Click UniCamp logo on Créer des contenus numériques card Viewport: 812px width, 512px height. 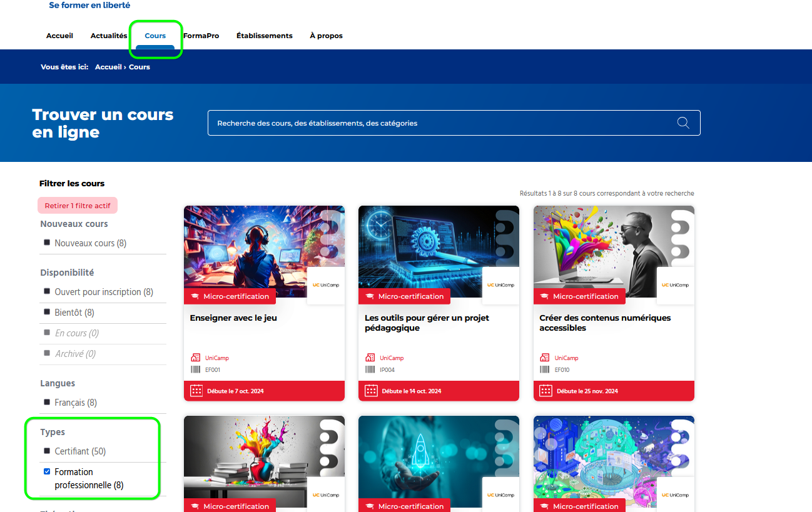tap(676, 285)
